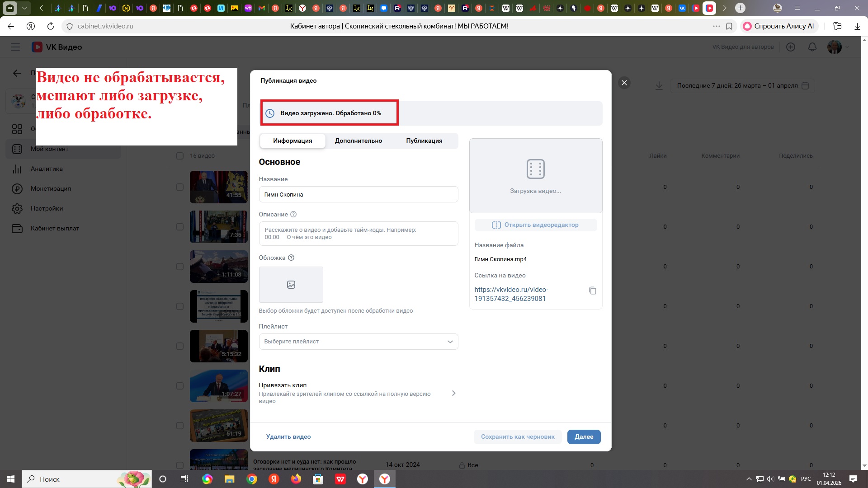Copy the video link with copy icon
Image resolution: width=868 pixels, height=488 pixels.
click(592, 291)
